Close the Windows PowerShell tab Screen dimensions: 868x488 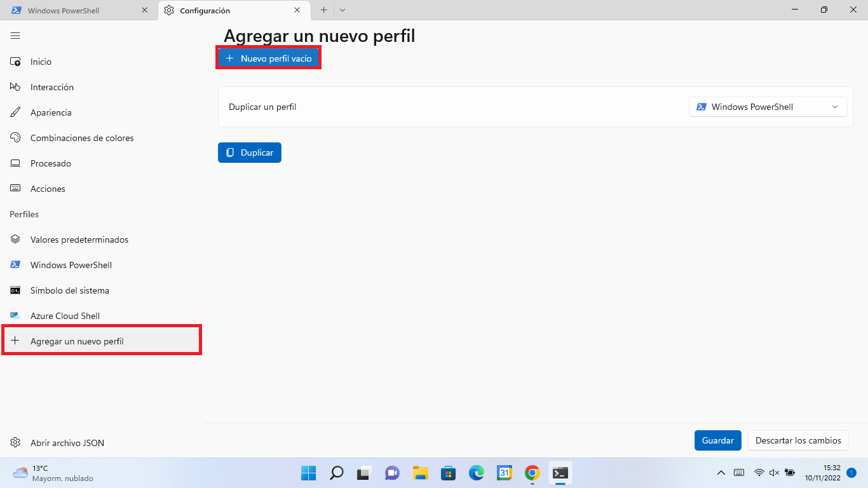tap(144, 10)
